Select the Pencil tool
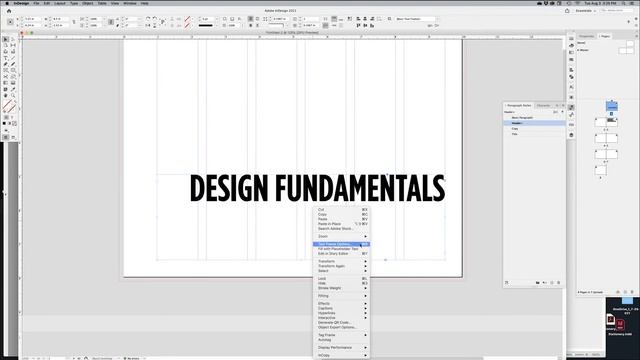 tap(13, 64)
